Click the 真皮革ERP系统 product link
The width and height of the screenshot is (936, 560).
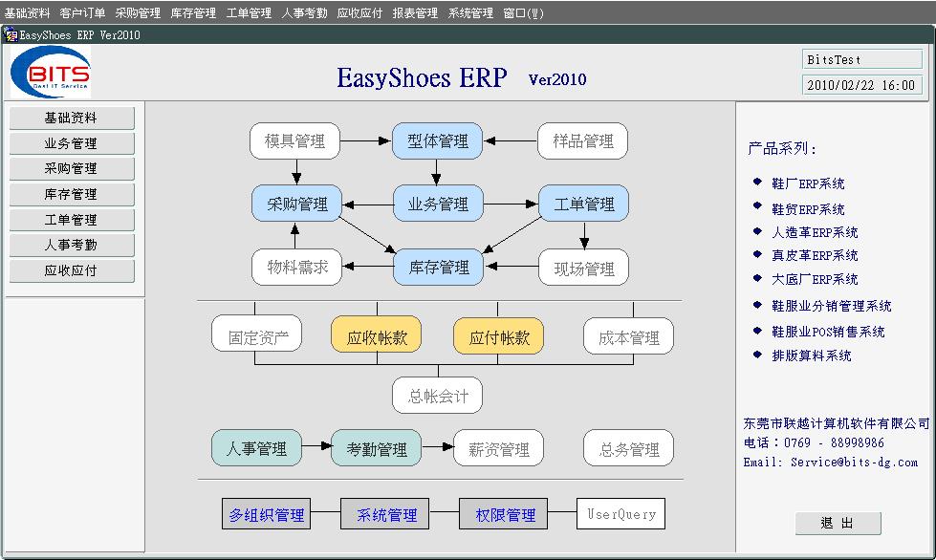click(815, 255)
